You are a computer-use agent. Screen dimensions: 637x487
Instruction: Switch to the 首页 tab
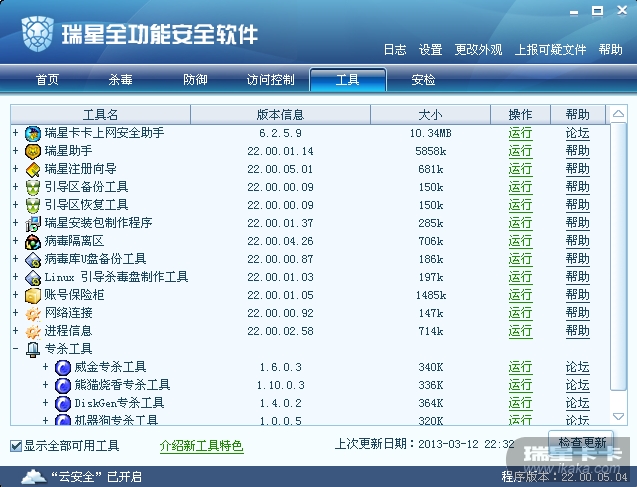click(x=48, y=80)
